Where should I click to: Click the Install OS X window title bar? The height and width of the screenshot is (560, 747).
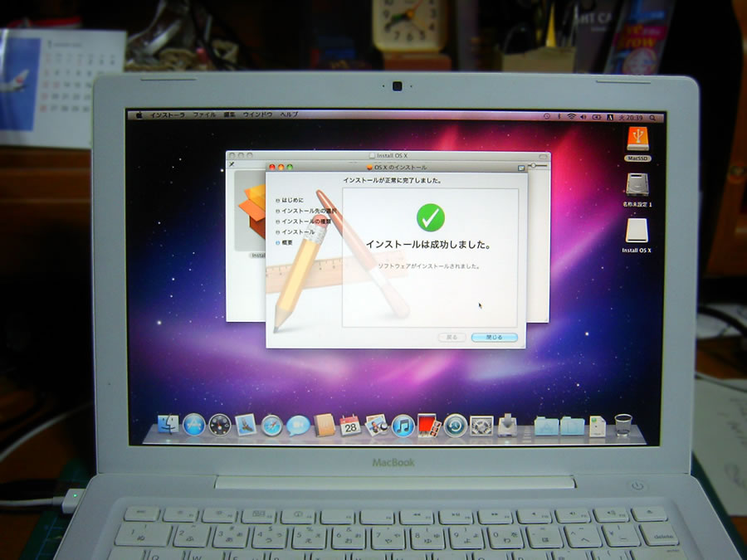coord(388,156)
